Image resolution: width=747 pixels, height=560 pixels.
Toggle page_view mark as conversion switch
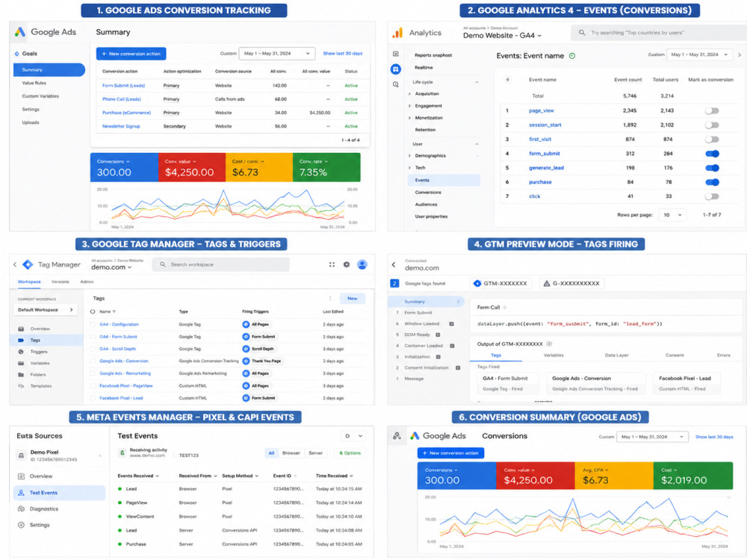coord(712,111)
